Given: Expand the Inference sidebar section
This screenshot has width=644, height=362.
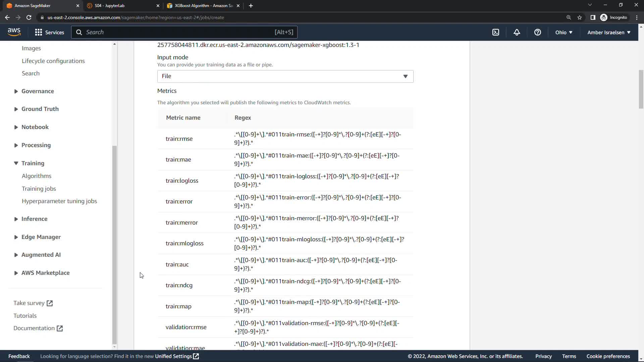Looking at the screenshot, I should point(34,219).
